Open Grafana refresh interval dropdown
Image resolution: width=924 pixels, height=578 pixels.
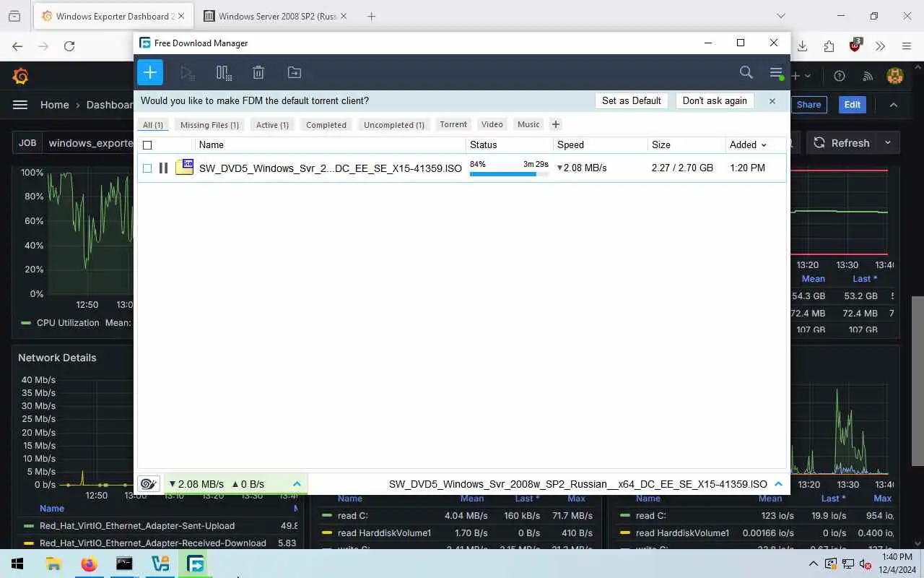click(x=888, y=143)
